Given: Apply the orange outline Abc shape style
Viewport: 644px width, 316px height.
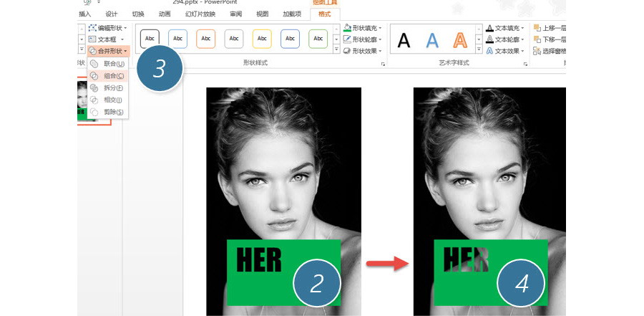Looking at the screenshot, I should pos(206,39).
